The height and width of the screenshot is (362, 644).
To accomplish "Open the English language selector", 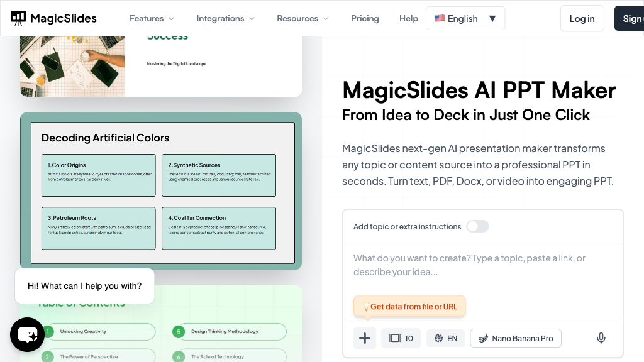I will click(x=465, y=18).
